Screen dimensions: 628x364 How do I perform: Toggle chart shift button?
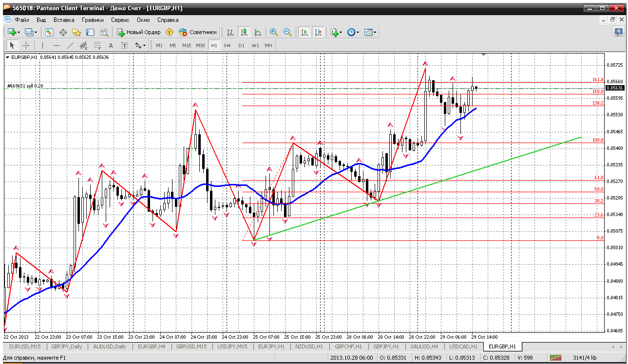[318, 32]
